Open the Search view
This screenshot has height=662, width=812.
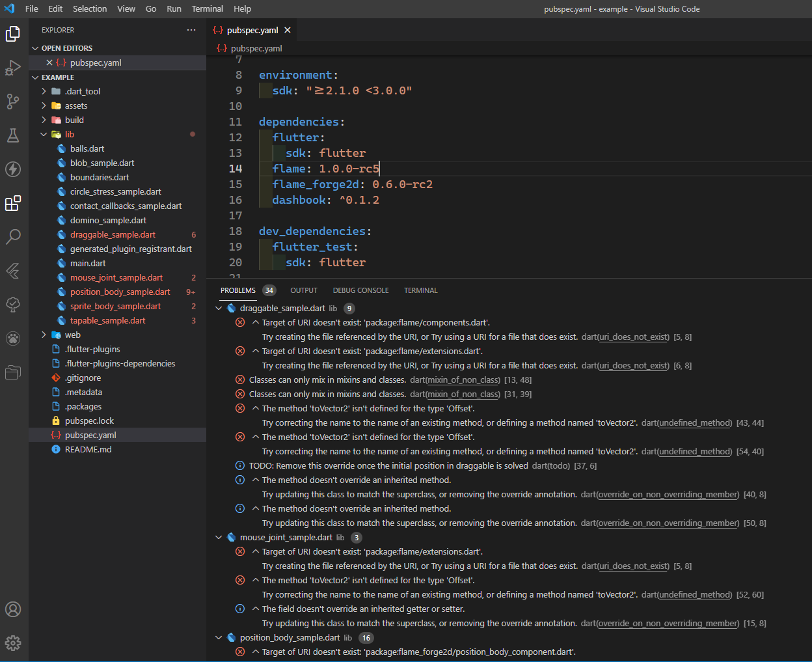[x=13, y=237]
